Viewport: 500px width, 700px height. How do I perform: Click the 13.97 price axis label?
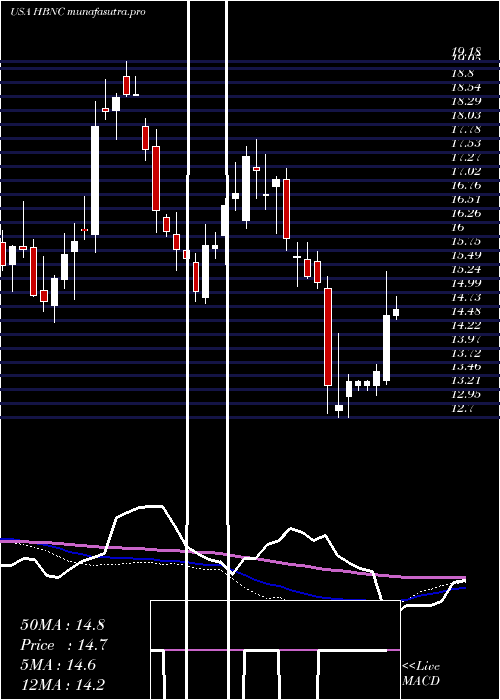[x=466, y=339]
